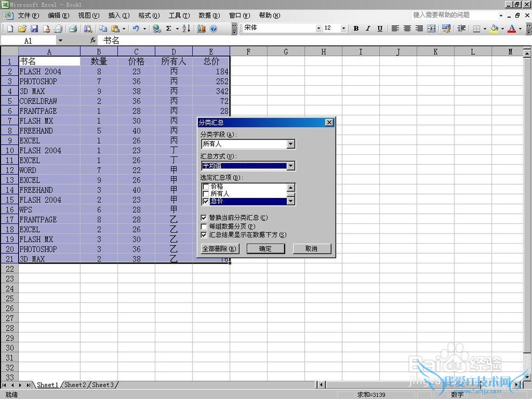Uncheck 替换当前分类汇总 option
Viewport: 532px width, 399px height.
[x=204, y=218]
